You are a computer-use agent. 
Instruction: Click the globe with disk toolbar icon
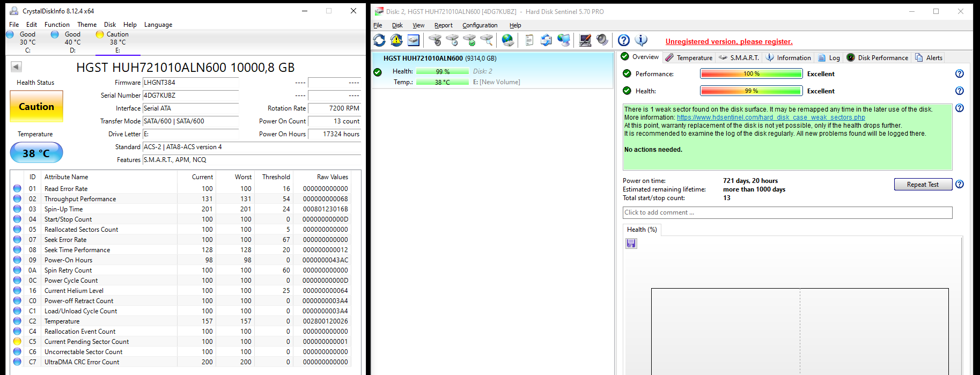click(x=507, y=40)
